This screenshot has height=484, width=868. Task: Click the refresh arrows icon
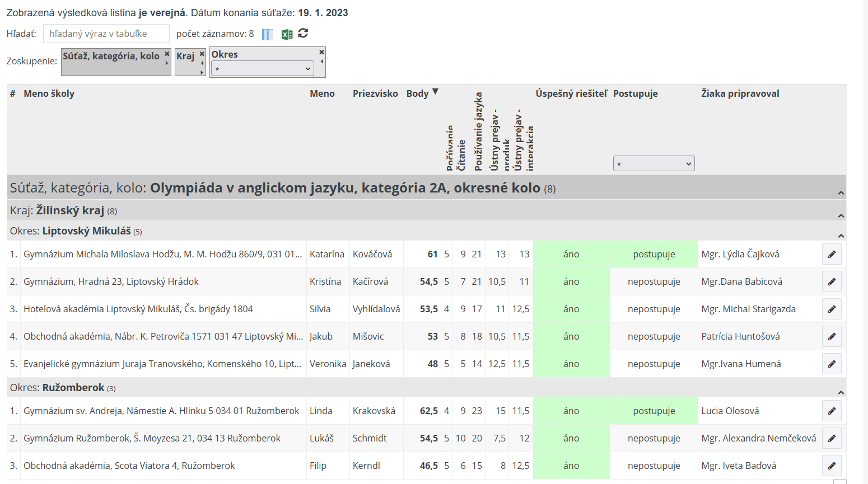pos(303,34)
